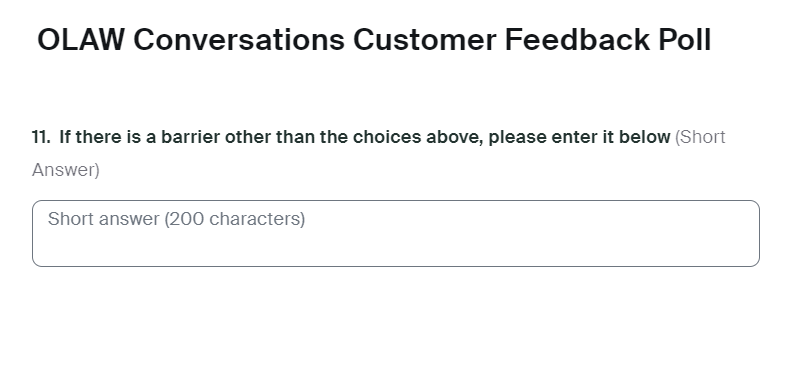Image resolution: width=786 pixels, height=366 pixels.
Task: Click the word 'barrier' in question 11
Action: click(x=190, y=137)
